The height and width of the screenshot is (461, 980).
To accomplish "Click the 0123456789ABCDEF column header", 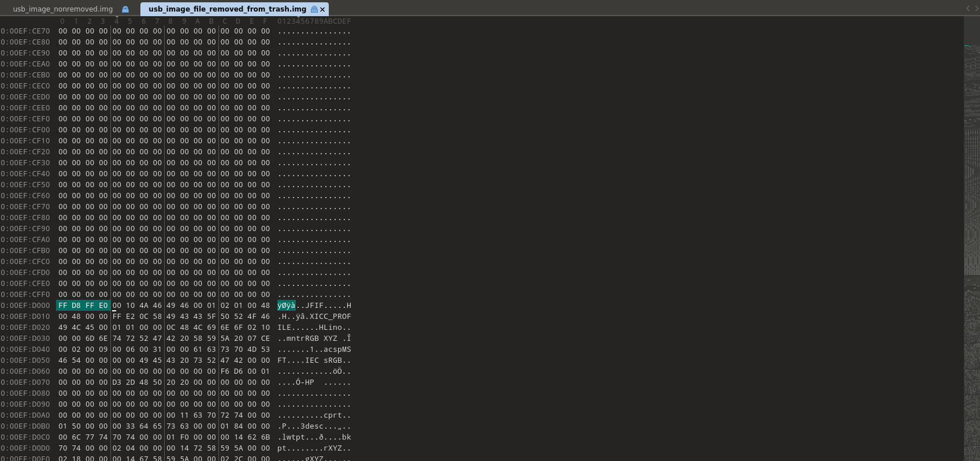I will [314, 21].
